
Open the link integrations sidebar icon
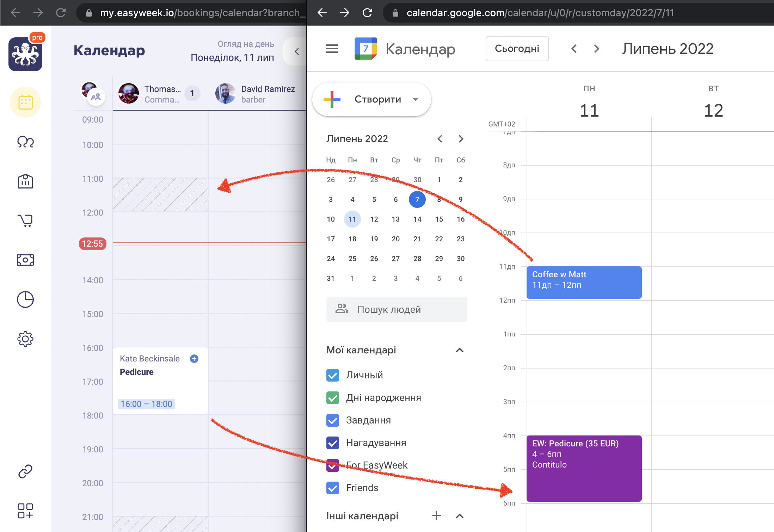pos(25,471)
